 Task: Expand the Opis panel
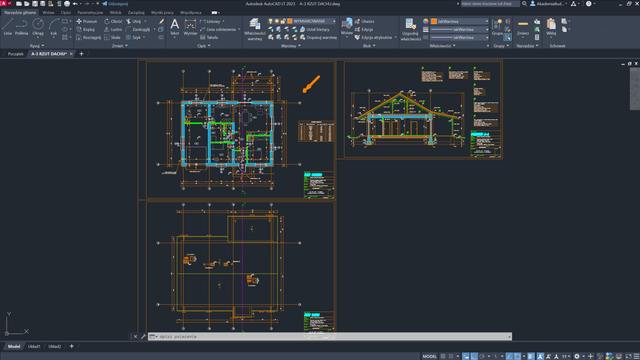point(204,46)
